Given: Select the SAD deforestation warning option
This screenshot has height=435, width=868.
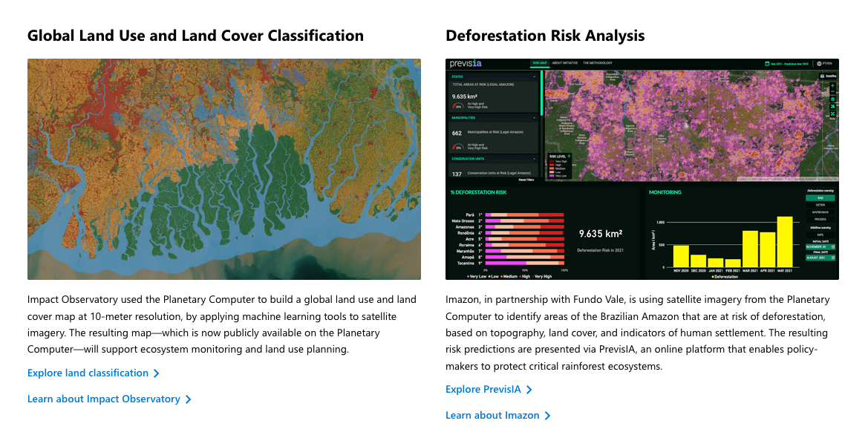Looking at the screenshot, I should pyautogui.click(x=820, y=198).
